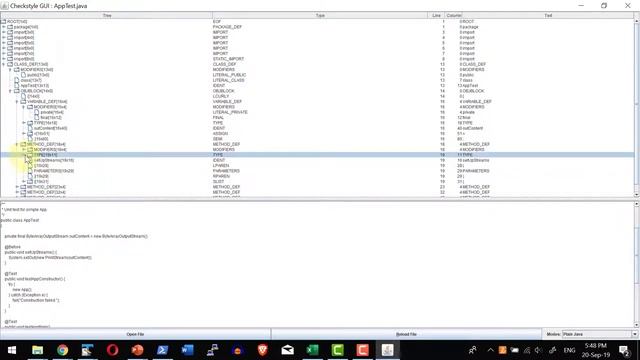
Task: Expand the METHOD_DEF[23x4] node
Action: click(17, 187)
